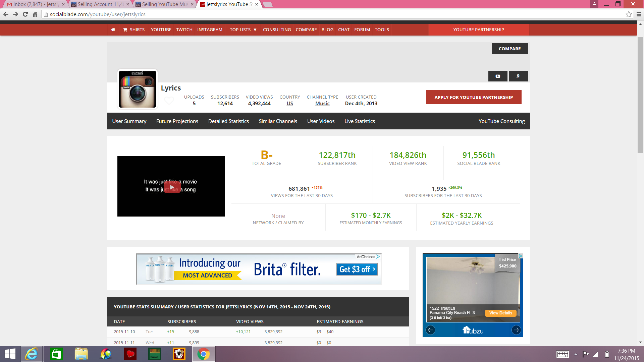Click Apply for YouTube Partnership button

click(474, 97)
